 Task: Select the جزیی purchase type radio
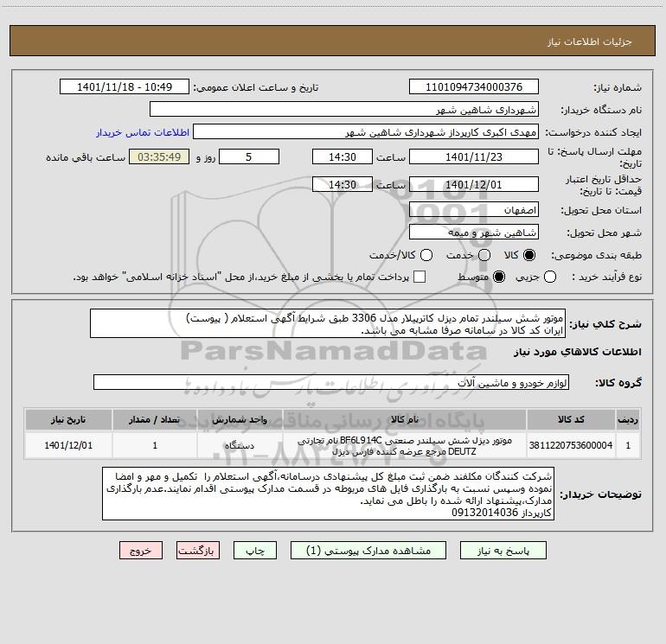(x=550, y=277)
